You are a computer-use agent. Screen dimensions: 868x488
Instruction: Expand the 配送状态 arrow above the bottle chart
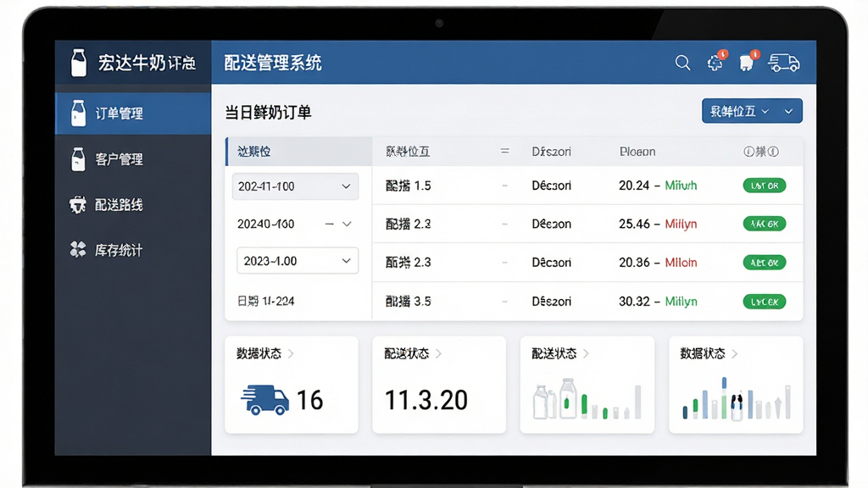coord(586,353)
